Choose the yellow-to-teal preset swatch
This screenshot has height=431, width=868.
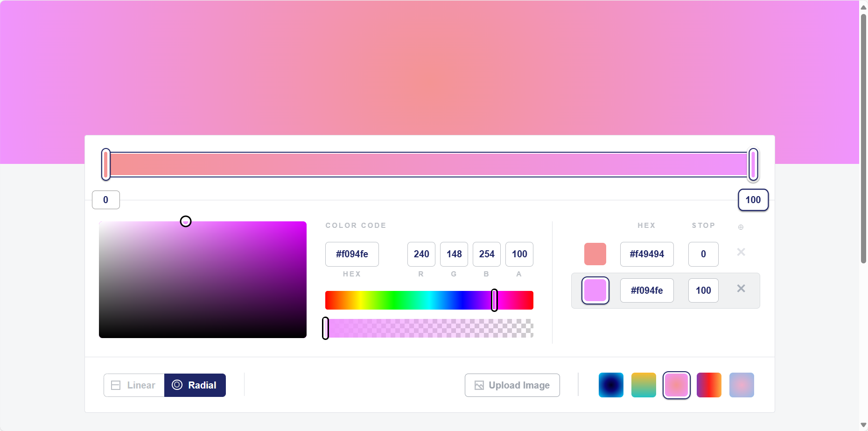pos(644,385)
